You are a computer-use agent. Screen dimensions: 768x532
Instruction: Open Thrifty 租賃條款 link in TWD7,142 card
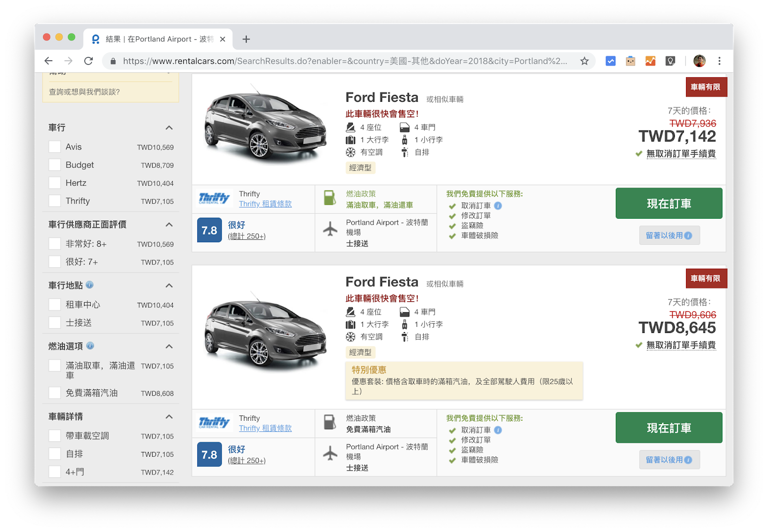[x=265, y=204]
